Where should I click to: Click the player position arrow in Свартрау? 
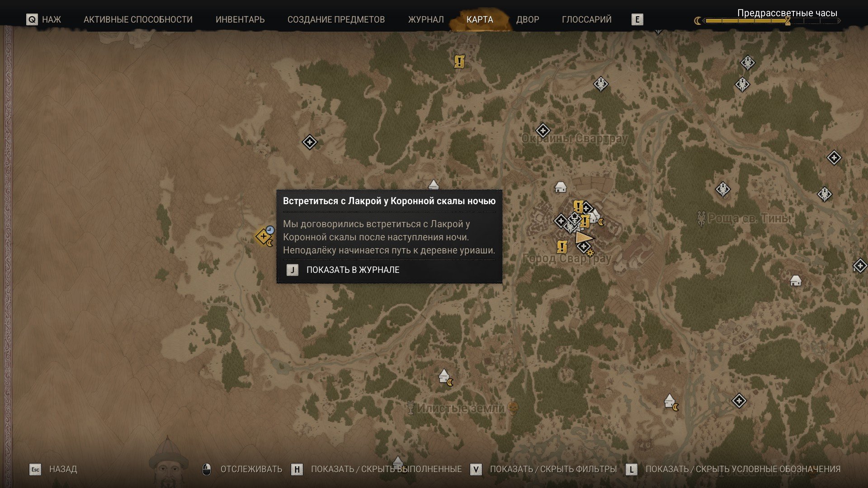pos(584,237)
